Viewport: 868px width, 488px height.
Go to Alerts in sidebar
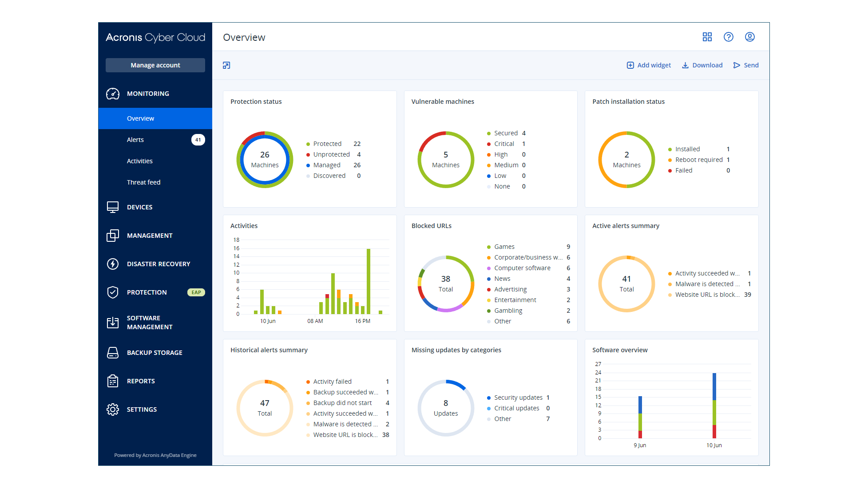coord(135,140)
